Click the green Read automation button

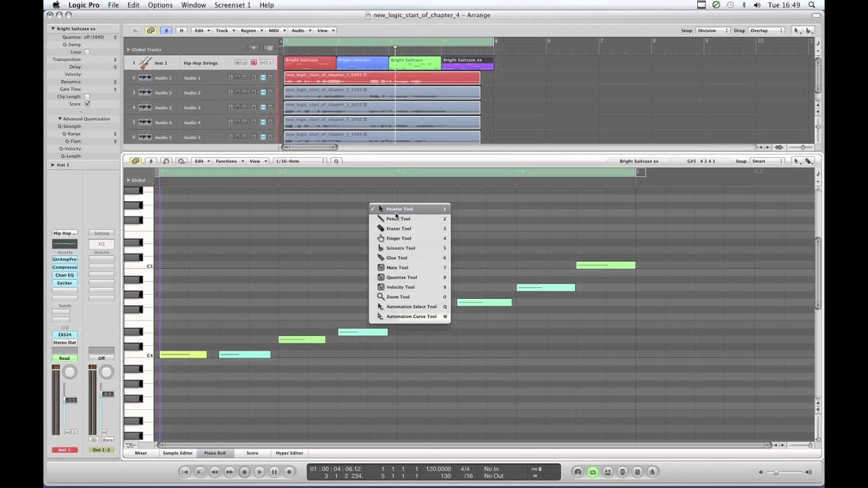point(64,358)
